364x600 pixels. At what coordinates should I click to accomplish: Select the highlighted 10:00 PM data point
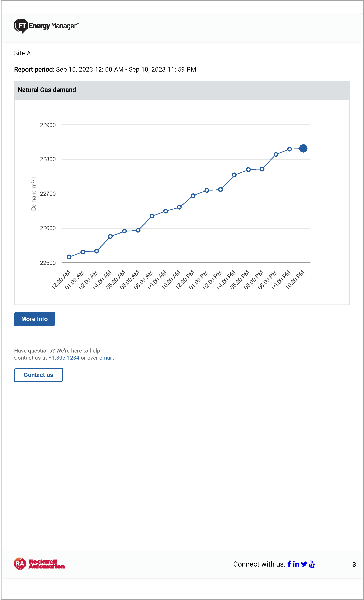[x=303, y=148]
